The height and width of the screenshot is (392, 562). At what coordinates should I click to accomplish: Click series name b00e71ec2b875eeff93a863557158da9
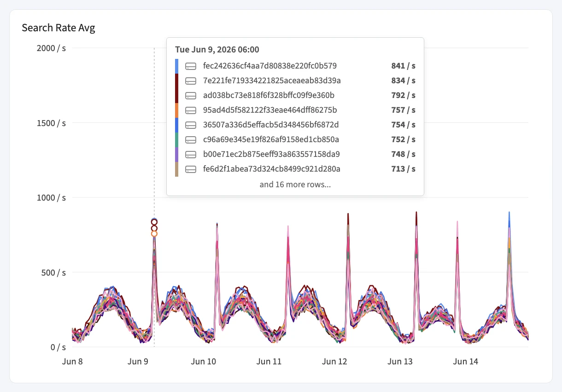(x=271, y=154)
